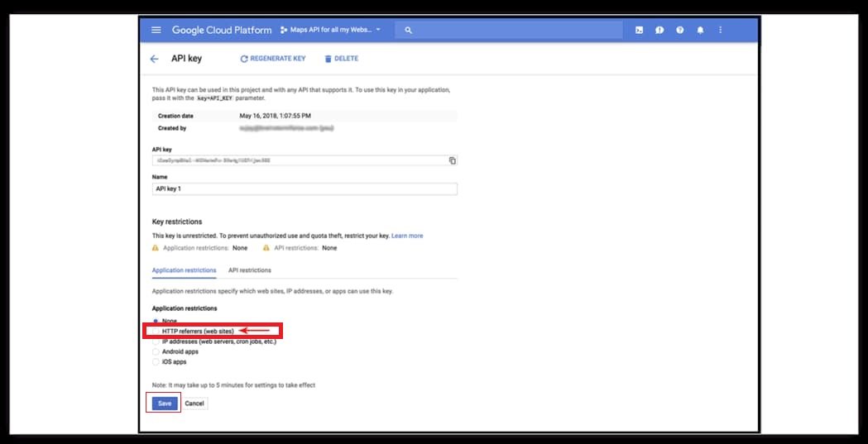This screenshot has height=444, width=868.
Task: Copy the API key with copy icon
Action: pyautogui.click(x=453, y=160)
